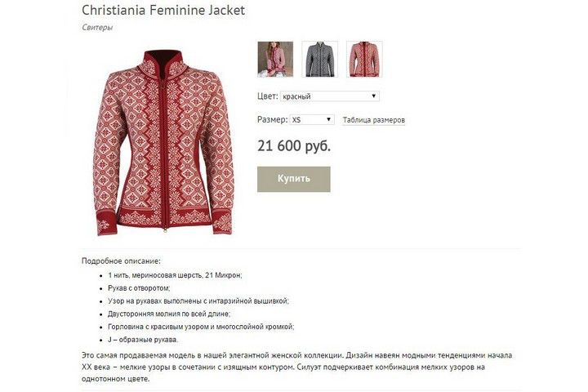Image resolution: width=588 pixels, height=392 pixels.
Task: Open the model photo thumbnail
Action: pos(275,59)
